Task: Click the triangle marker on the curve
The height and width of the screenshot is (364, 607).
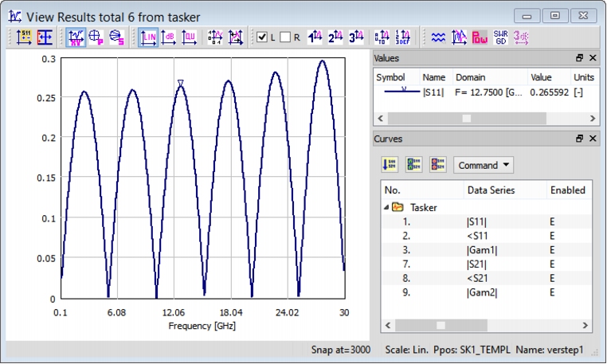Action: [x=180, y=83]
